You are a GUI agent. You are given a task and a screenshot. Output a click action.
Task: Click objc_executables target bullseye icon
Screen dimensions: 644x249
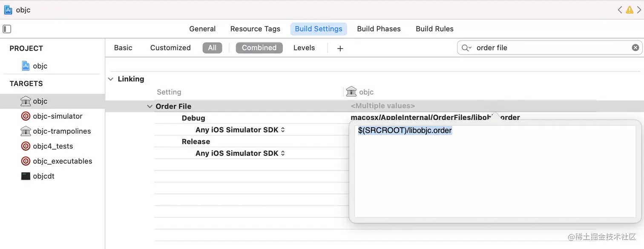point(26,161)
